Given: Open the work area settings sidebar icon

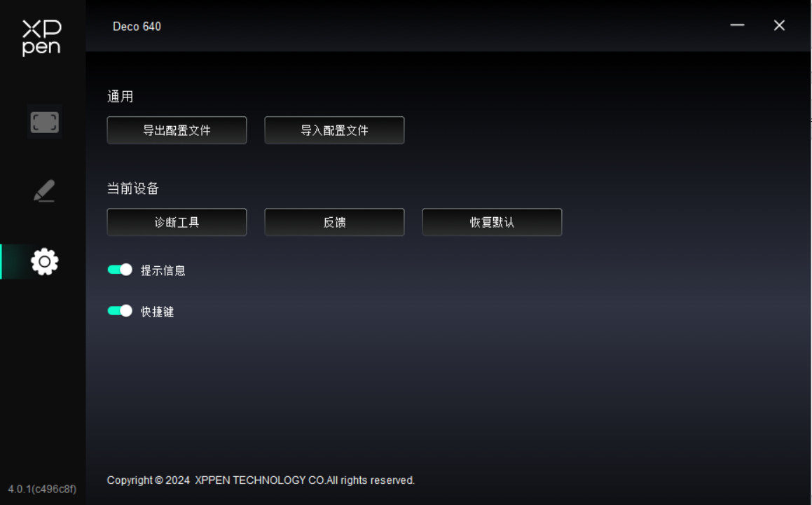Looking at the screenshot, I should 45,123.
